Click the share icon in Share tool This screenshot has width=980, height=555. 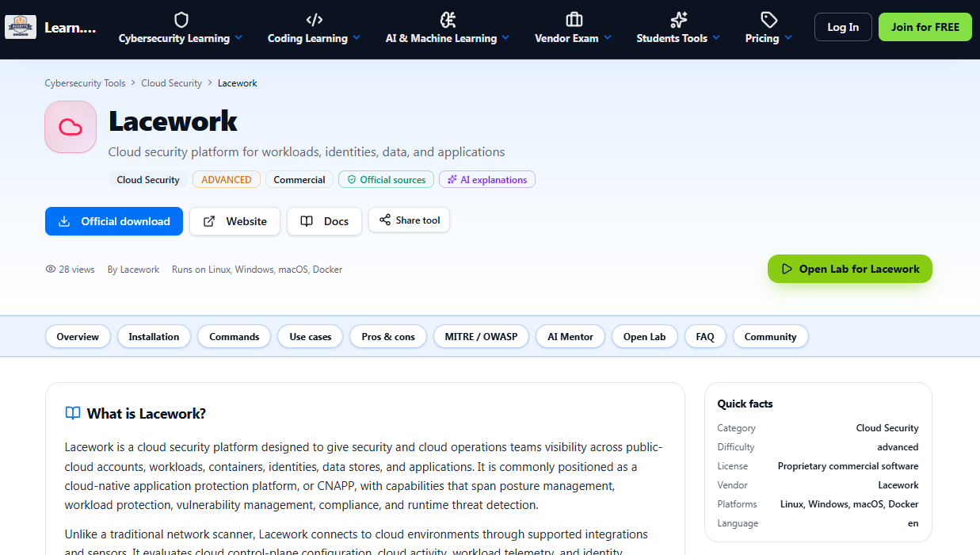pos(385,220)
